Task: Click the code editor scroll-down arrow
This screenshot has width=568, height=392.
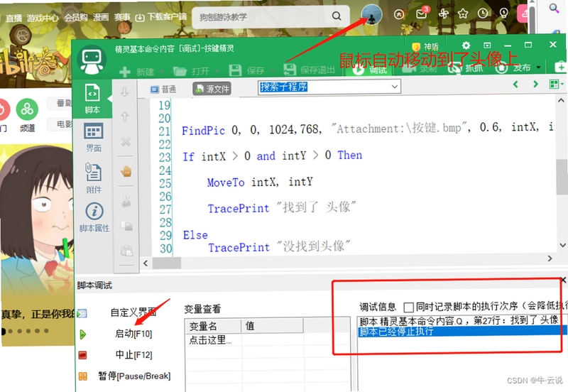Action: (x=562, y=245)
